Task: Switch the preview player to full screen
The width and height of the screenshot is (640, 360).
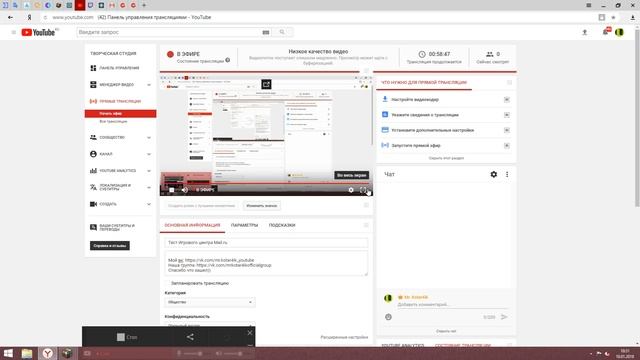Action: tap(363, 190)
